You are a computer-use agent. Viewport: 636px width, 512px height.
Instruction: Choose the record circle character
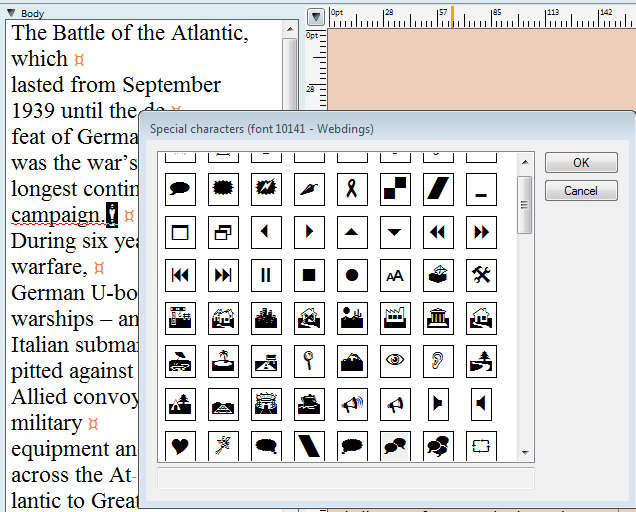pyautogui.click(x=352, y=275)
